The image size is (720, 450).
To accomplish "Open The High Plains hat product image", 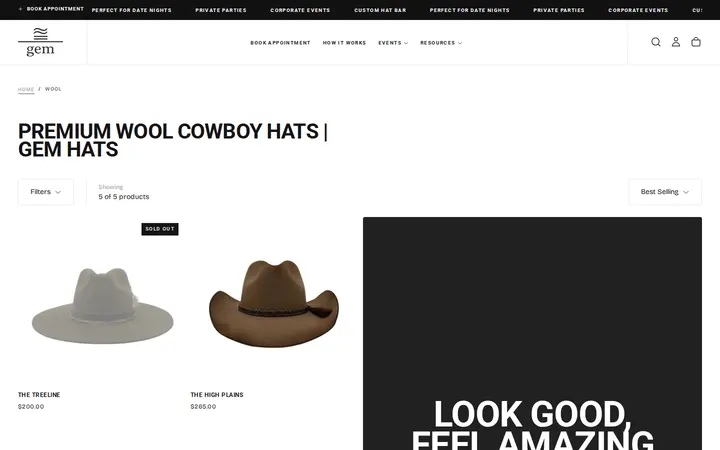I will [274, 303].
